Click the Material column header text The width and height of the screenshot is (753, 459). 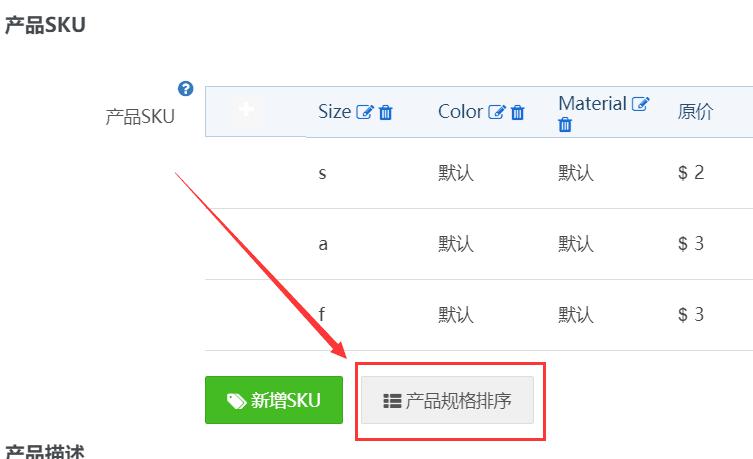click(x=593, y=104)
